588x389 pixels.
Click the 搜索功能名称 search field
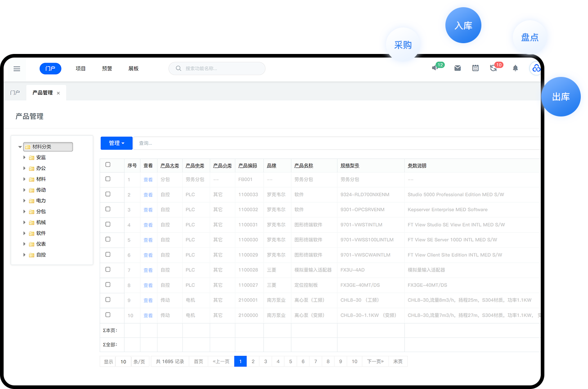coord(220,69)
